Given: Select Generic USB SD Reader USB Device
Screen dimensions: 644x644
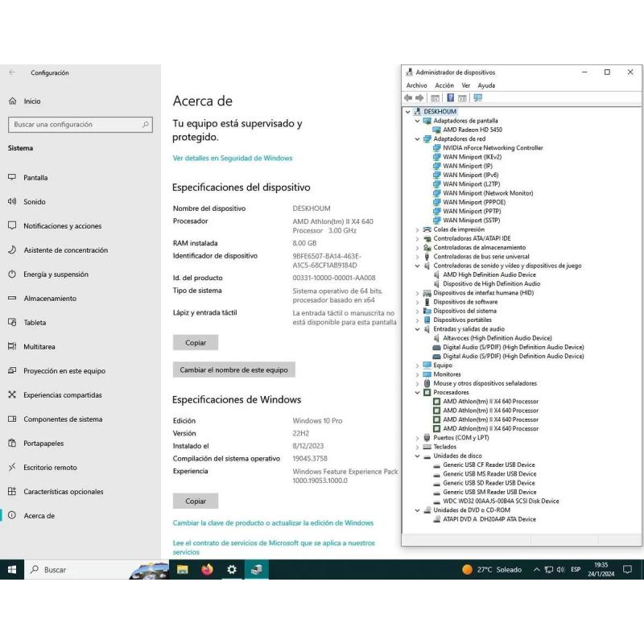Looking at the screenshot, I should (x=489, y=483).
